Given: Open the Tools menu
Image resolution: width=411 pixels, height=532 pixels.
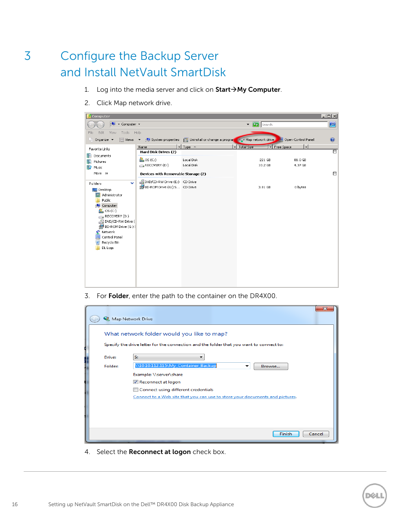Looking at the screenshot, I should click(125, 133).
